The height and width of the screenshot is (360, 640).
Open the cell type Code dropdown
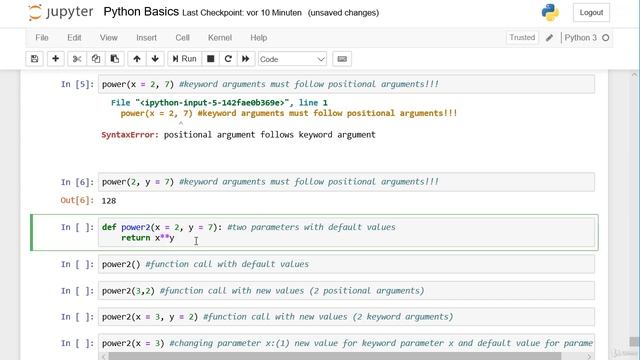(292, 59)
